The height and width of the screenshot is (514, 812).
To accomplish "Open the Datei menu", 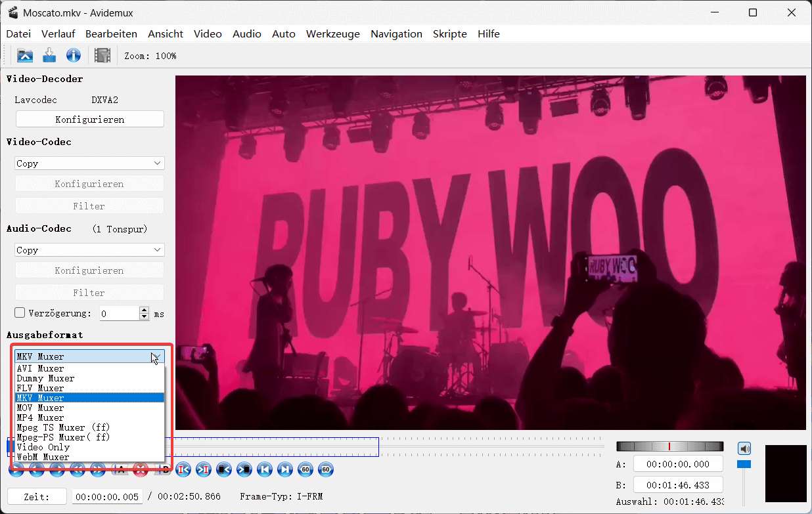I will tap(18, 33).
